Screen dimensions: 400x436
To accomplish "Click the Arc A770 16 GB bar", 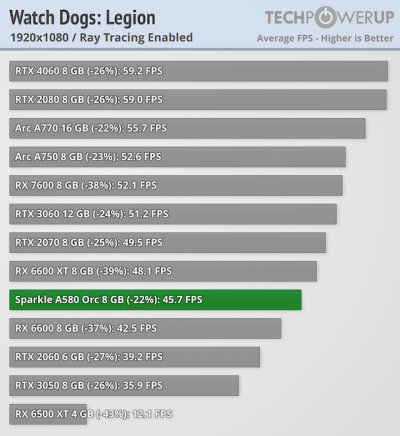I will pyautogui.click(x=187, y=128).
